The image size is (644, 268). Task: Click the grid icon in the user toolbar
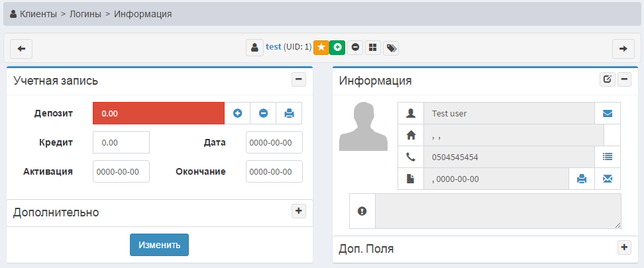(x=373, y=48)
